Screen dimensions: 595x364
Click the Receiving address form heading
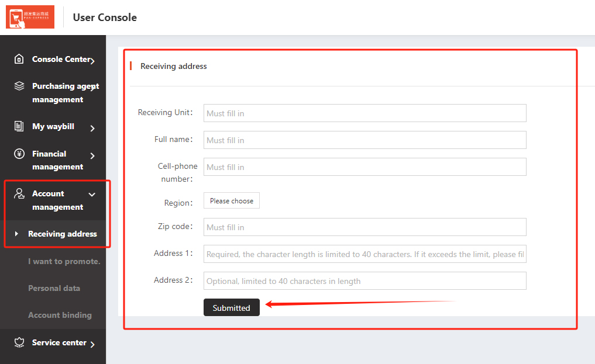coord(173,66)
